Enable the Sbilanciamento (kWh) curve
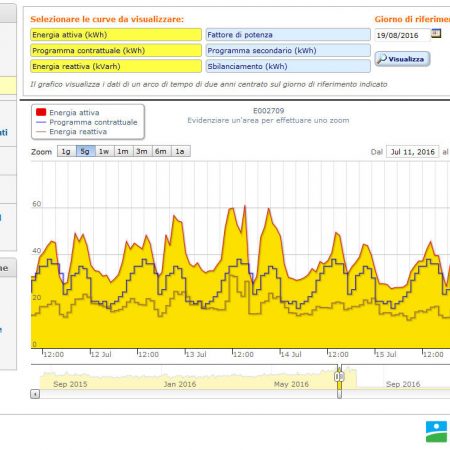The height and width of the screenshot is (450, 450). pos(288,66)
